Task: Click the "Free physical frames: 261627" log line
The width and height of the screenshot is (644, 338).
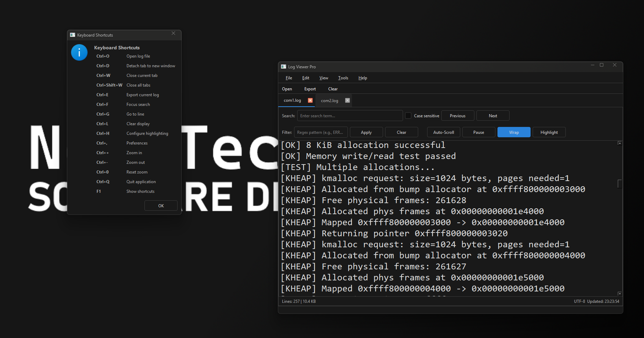Action: tap(373, 267)
